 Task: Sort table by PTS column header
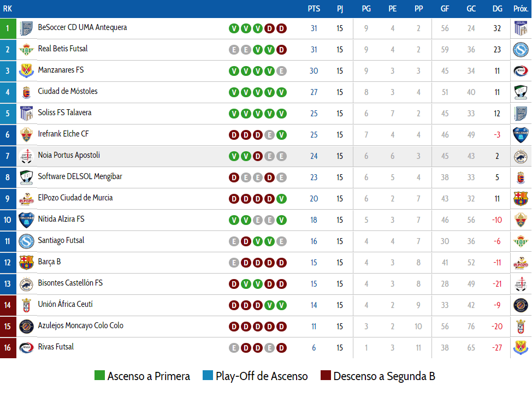tap(314, 9)
